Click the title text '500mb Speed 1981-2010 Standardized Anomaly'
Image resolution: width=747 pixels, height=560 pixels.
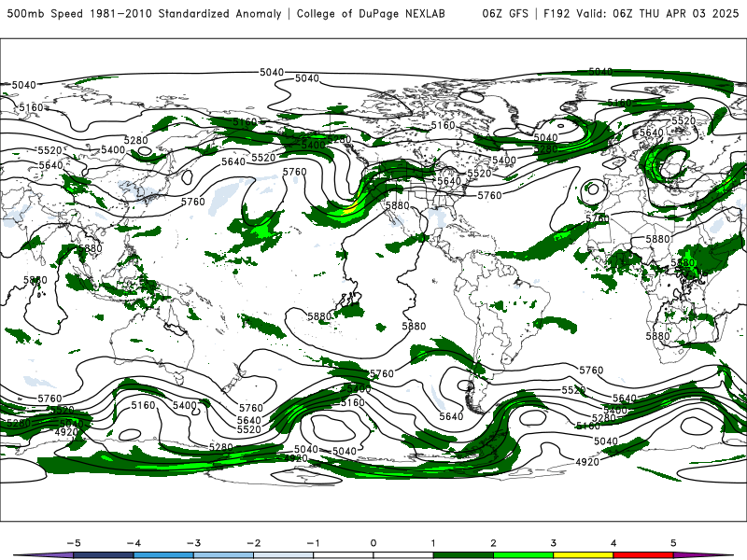pyautogui.click(x=144, y=13)
